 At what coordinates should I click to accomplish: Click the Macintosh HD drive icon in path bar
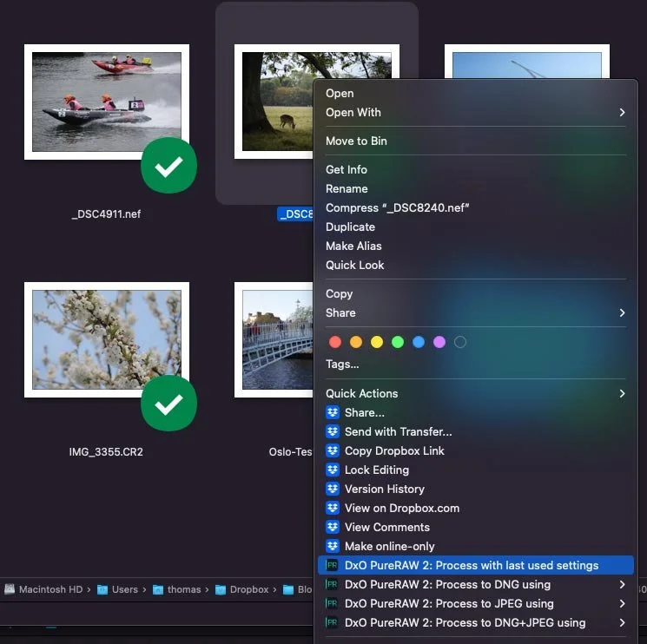pyautogui.click(x=10, y=589)
